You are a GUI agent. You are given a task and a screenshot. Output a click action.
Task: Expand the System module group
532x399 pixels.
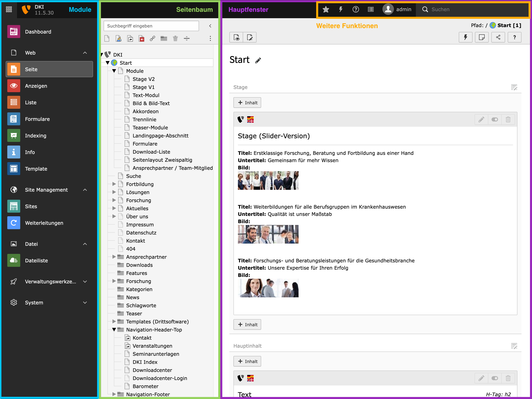(85, 302)
